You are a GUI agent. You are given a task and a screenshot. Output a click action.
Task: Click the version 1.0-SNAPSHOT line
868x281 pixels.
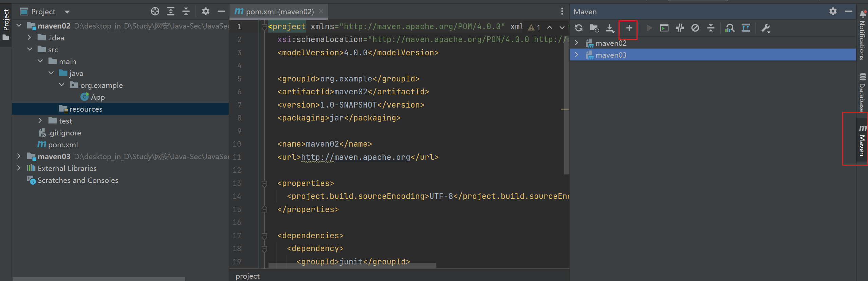[x=351, y=105]
